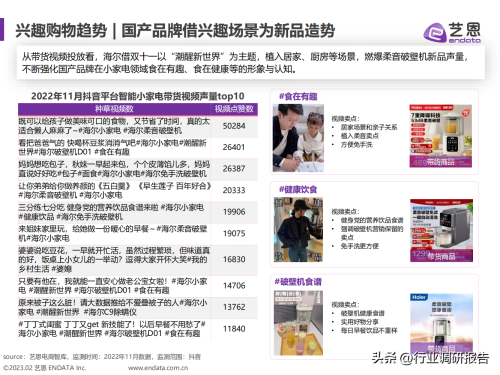Image resolution: width=500 pixels, height=375 pixels.
Task: Click the value 13762 in the table
Action: [234, 307]
